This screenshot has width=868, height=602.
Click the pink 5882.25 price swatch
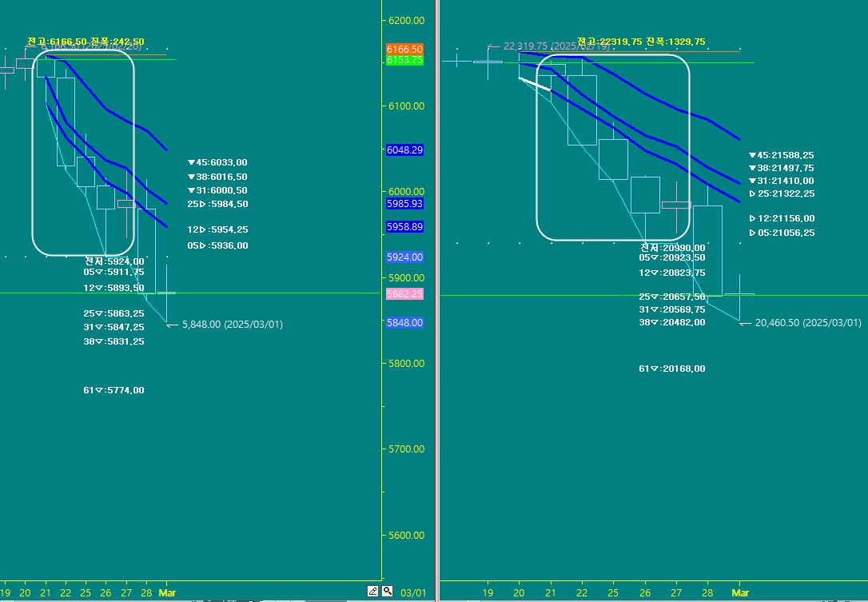click(x=404, y=293)
